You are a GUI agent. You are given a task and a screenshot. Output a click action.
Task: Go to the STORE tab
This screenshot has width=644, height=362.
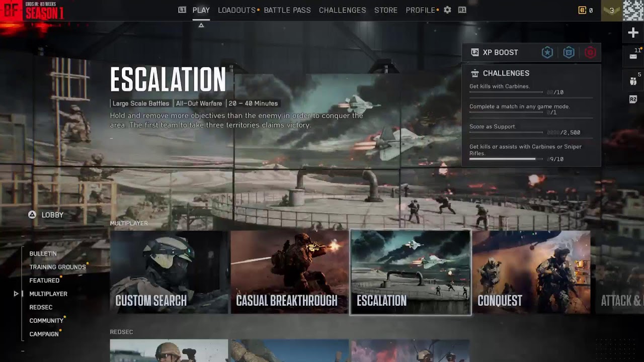386,10
